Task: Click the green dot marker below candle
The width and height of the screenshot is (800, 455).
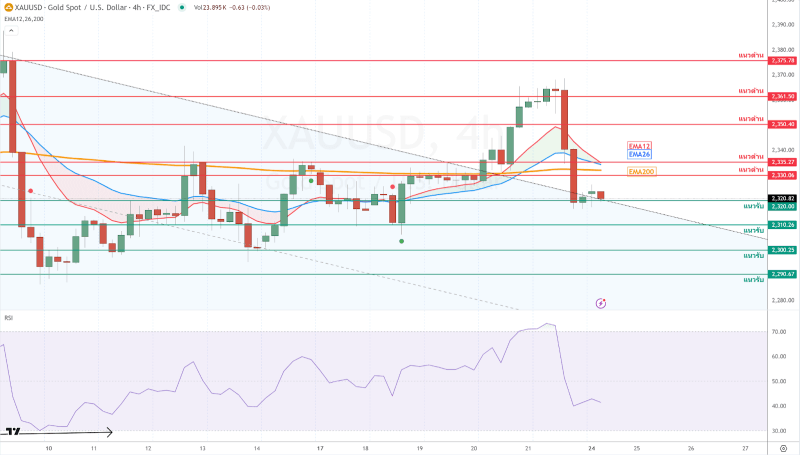Action: click(x=402, y=241)
